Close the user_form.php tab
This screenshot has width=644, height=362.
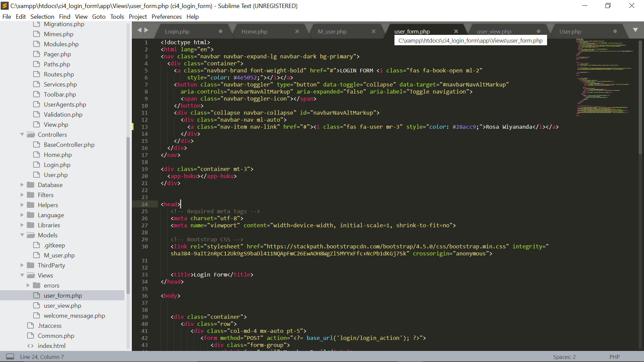click(x=456, y=31)
